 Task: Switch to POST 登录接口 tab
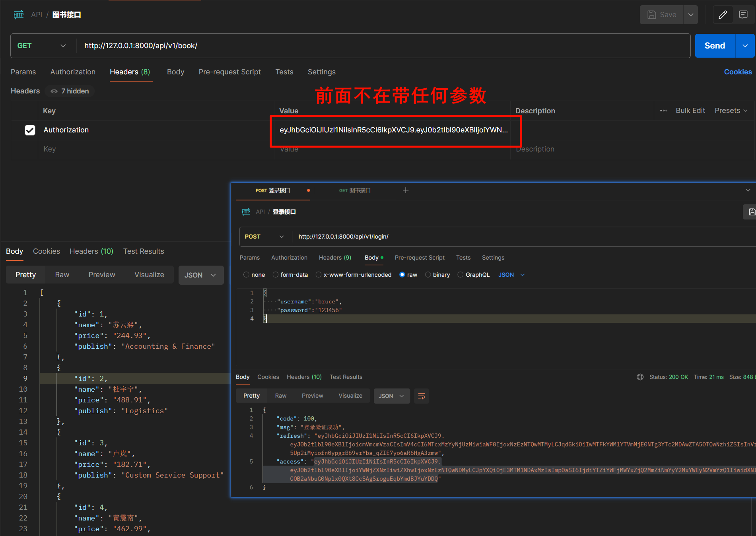point(272,190)
